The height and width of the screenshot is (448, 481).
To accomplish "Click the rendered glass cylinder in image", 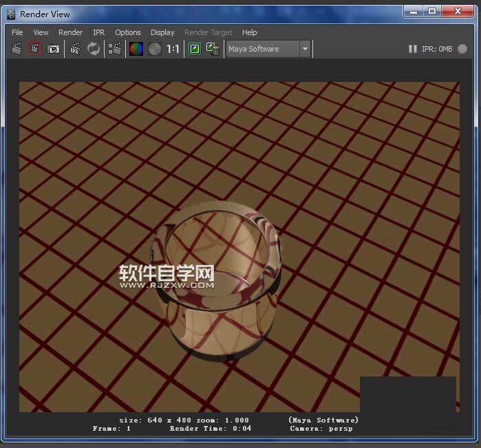I will (215, 281).
